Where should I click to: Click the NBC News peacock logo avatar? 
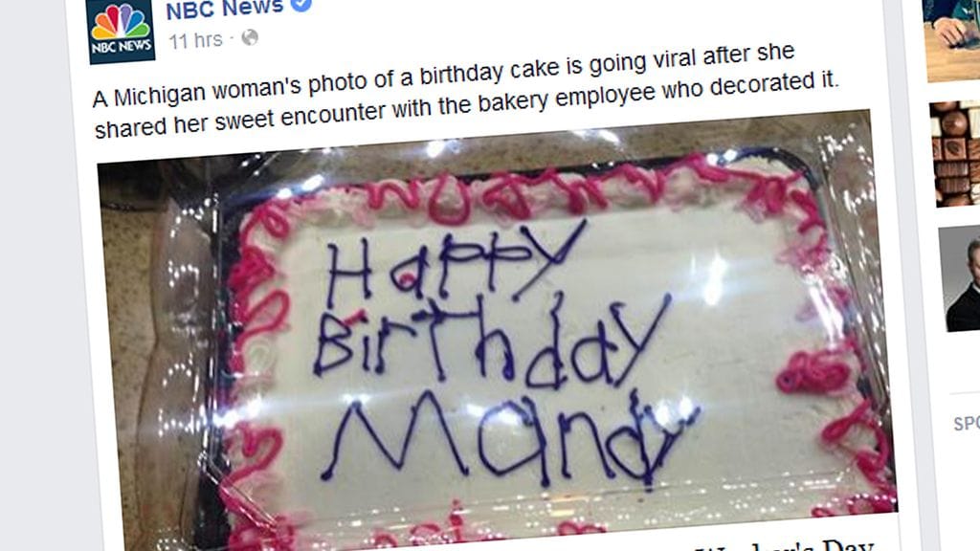(122, 30)
